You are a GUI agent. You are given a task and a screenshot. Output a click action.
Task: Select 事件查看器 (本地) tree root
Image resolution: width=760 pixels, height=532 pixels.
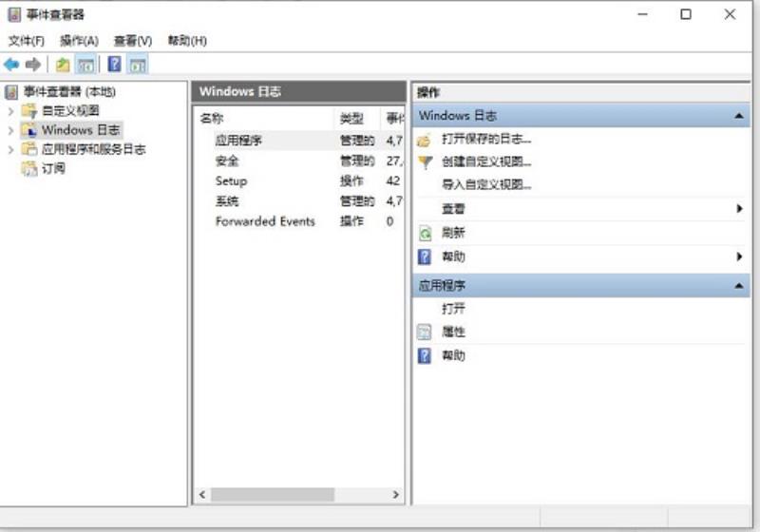click(69, 91)
